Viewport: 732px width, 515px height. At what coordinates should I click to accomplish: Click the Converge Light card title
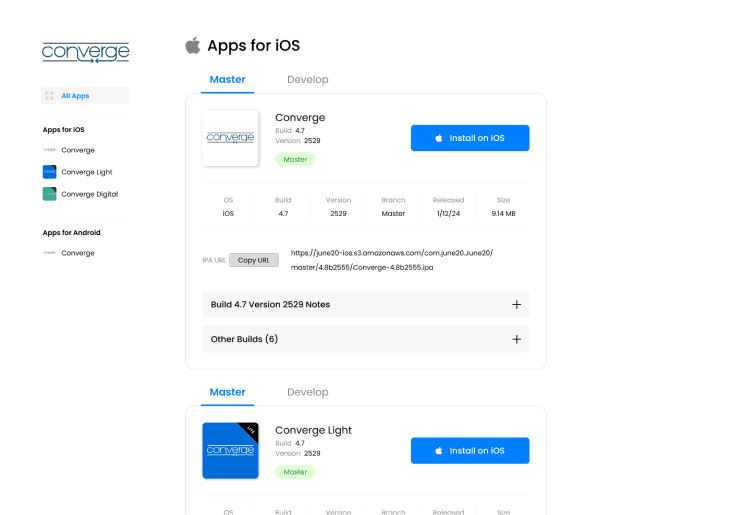[x=313, y=430]
